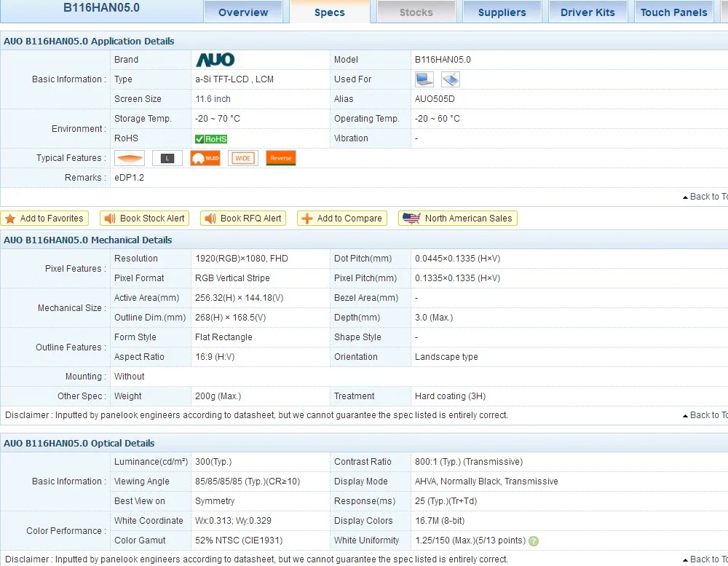Click the Color Gamut value '52% NTSC (CIE1931)'
This screenshot has height=566, width=728.
pos(239,541)
